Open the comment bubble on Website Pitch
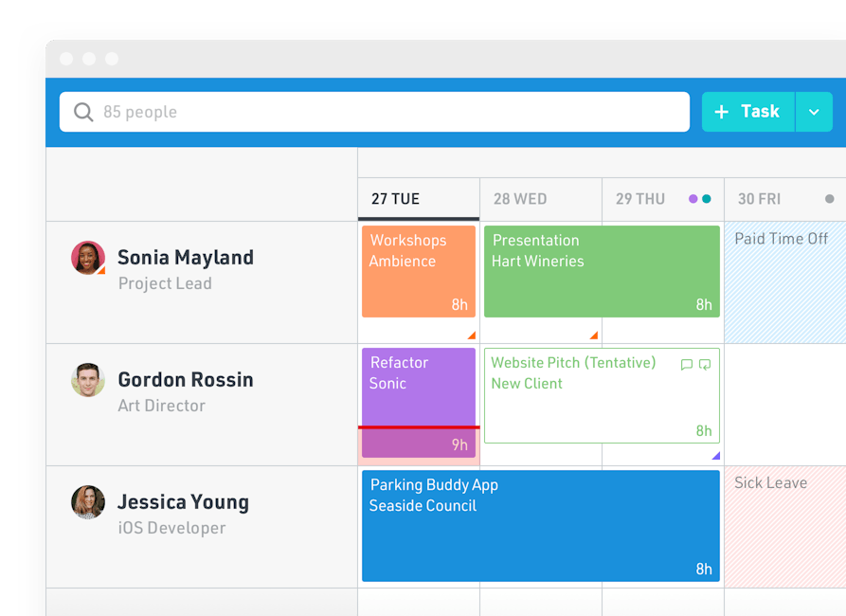The width and height of the screenshot is (846, 616). 687,365
